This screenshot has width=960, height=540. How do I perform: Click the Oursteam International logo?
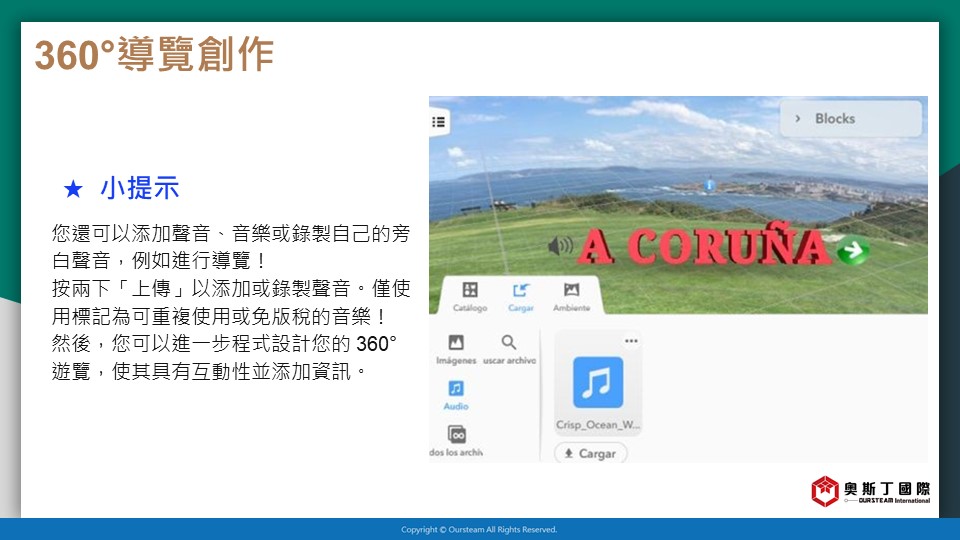(x=870, y=491)
